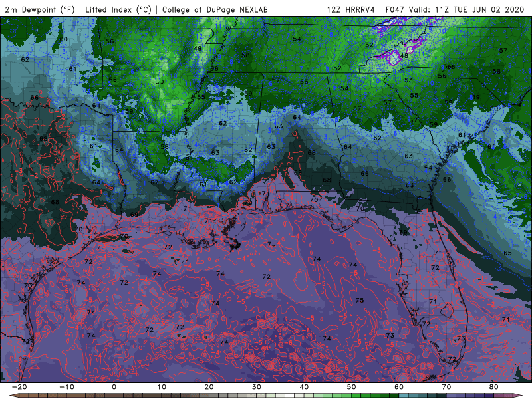
Task: Click the 75 dewpoint value in the eastern Gulf
Action: click(360, 301)
